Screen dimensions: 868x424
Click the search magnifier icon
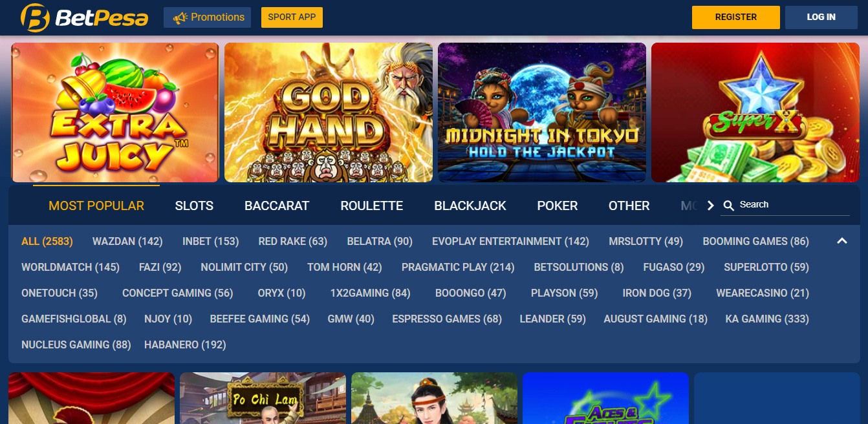(729, 206)
